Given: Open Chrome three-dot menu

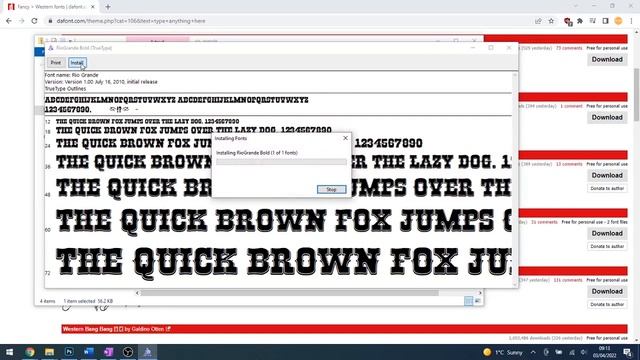Looking at the screenshot, I should point(631,21).
